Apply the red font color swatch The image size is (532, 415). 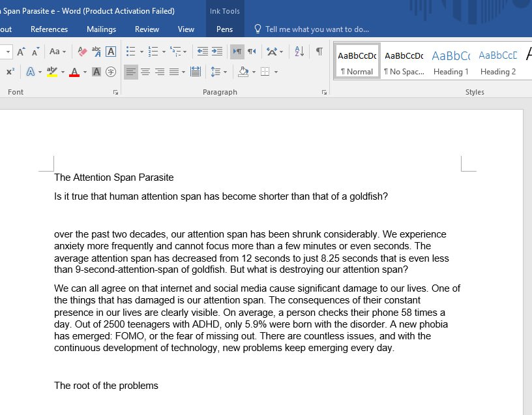(74, 72)
